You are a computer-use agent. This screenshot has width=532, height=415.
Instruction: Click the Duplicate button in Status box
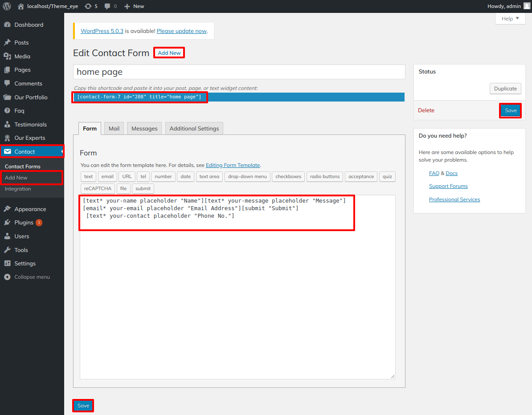click(505, 89)
